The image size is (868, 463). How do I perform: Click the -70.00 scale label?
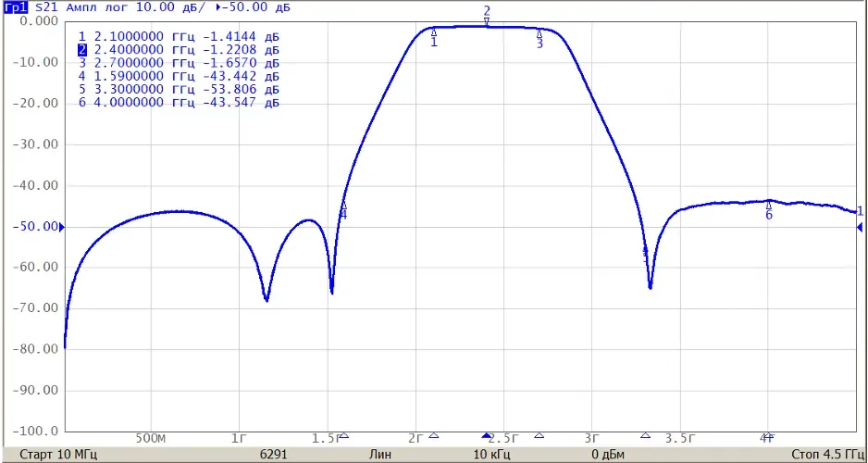[35, 308]
